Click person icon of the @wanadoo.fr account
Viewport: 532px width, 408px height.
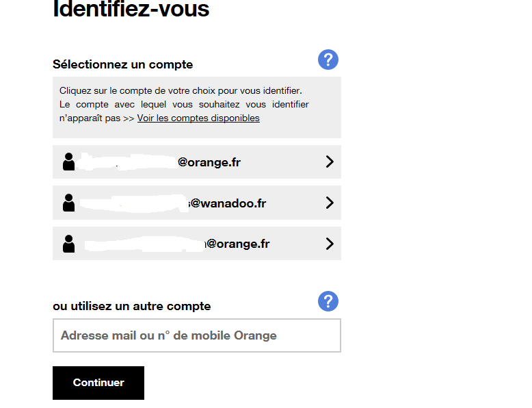(68, 203)
